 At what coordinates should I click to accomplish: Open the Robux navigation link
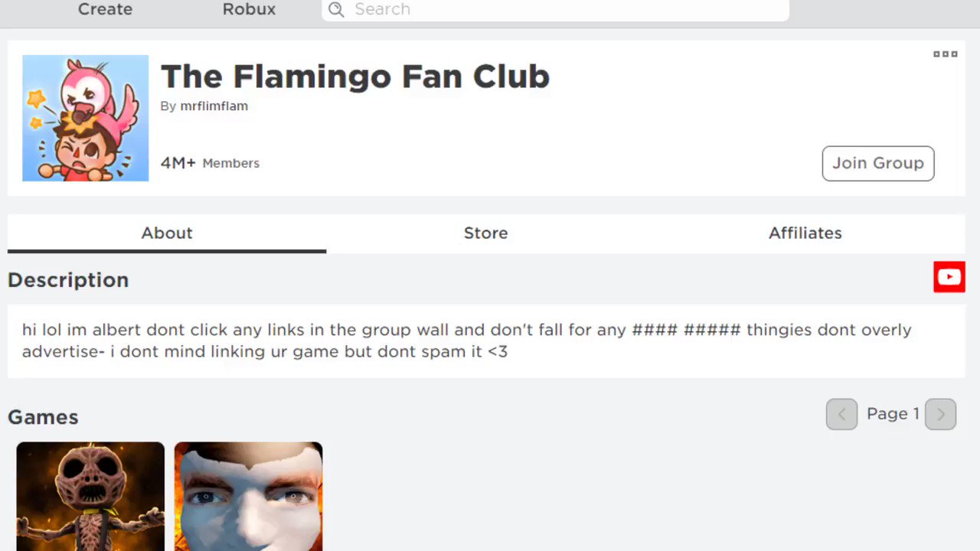click(x=249, y=9)
